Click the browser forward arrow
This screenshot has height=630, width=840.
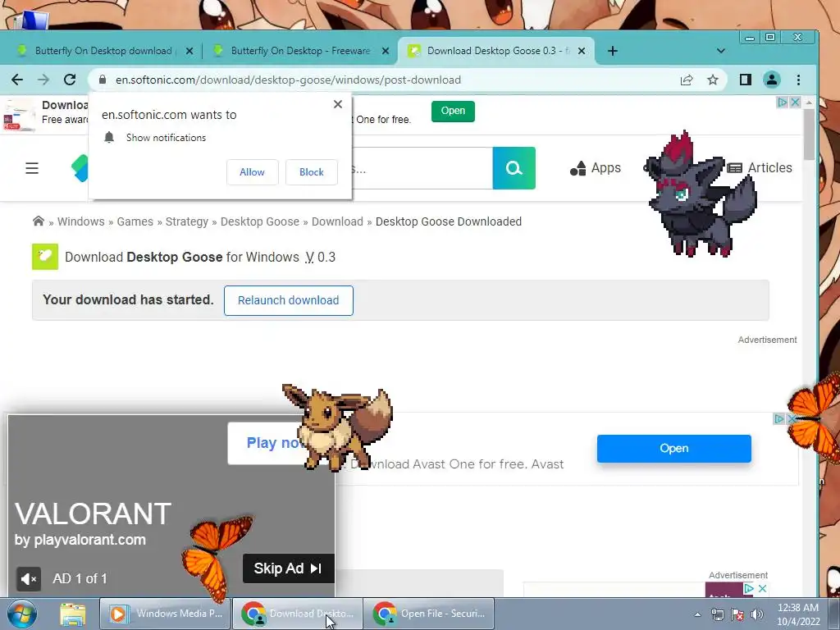[43, 80]
